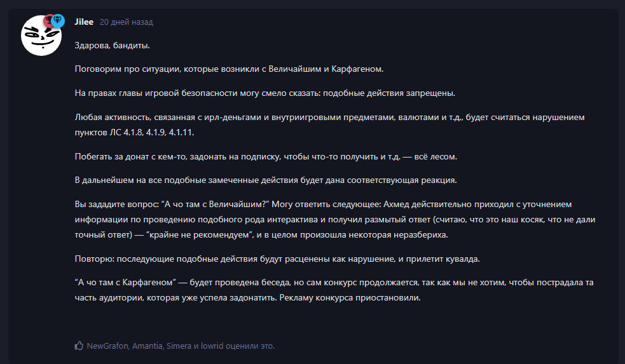Open lowrid's profile from the likes list
The height and width of the screenshot is (364, 625).
click(x=212, y=346)
